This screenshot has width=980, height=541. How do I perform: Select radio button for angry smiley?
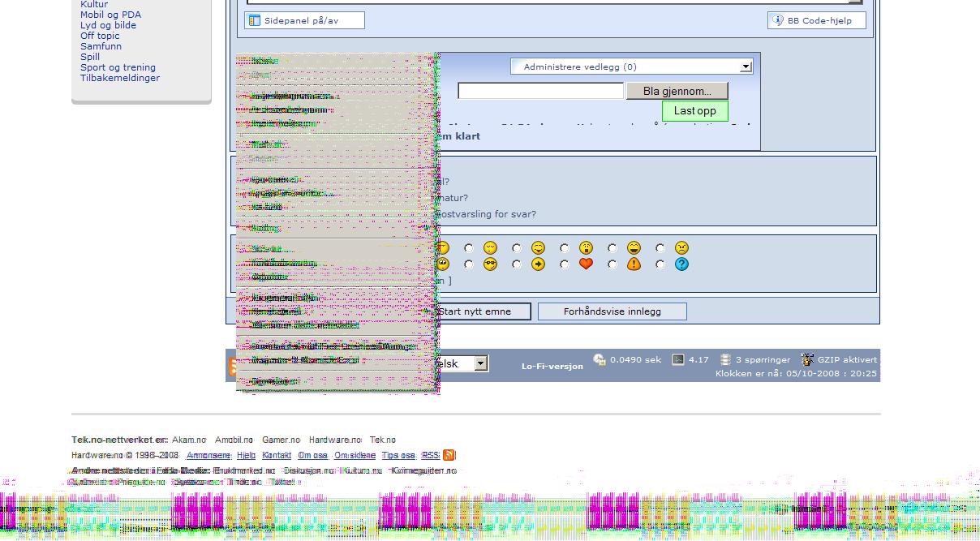point(660,248)
